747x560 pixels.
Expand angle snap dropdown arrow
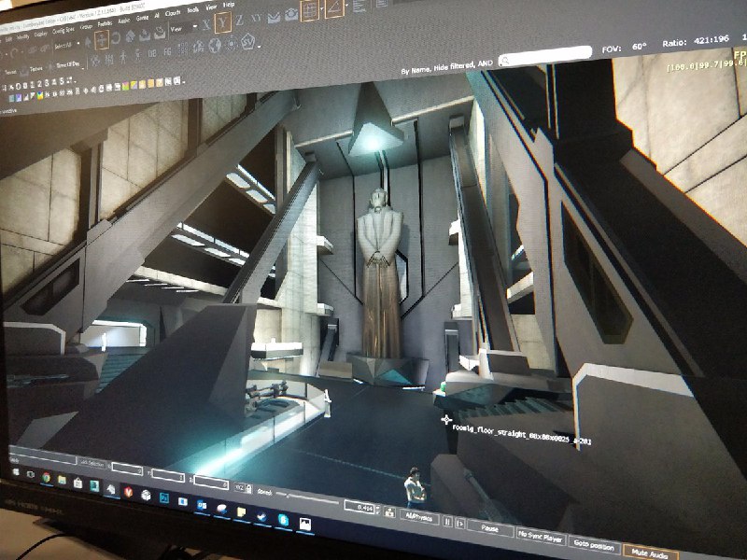[x=346, y=6]
